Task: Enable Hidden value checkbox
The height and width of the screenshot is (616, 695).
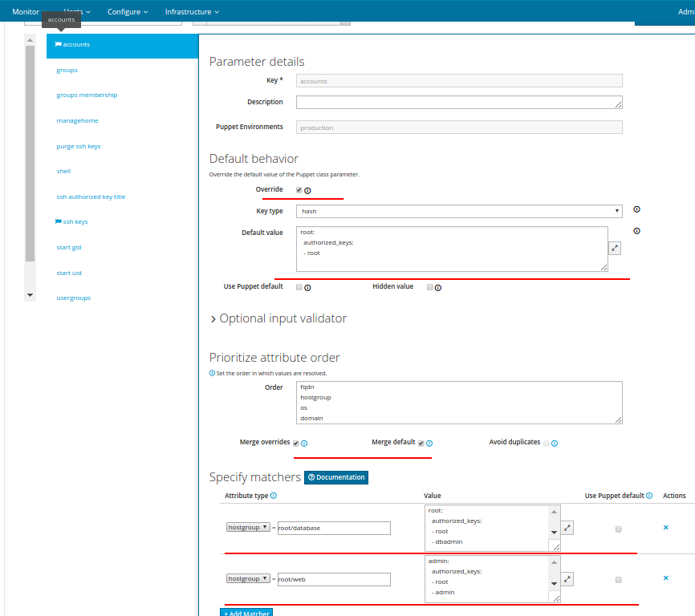Action: coord(429,287)
